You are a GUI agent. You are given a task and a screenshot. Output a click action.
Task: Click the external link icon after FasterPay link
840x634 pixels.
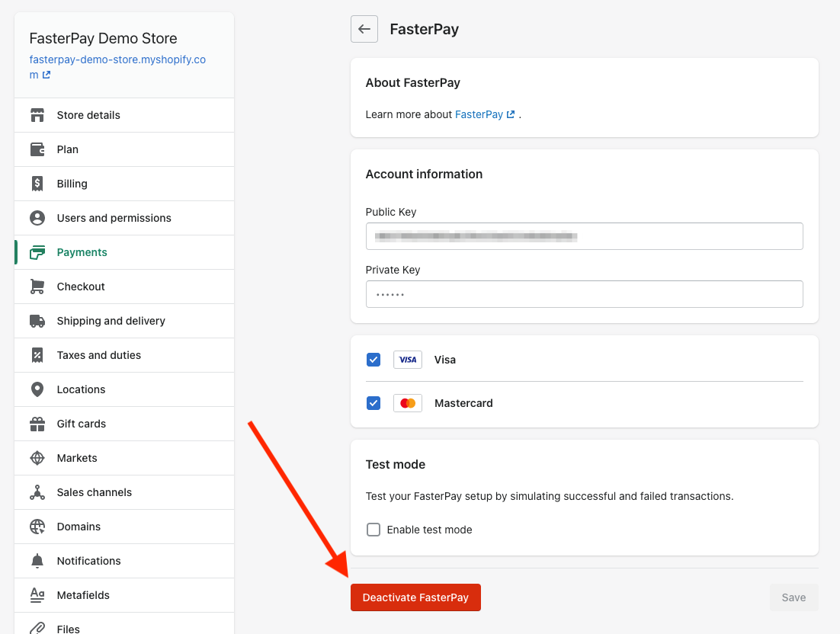tap(511, 114)
